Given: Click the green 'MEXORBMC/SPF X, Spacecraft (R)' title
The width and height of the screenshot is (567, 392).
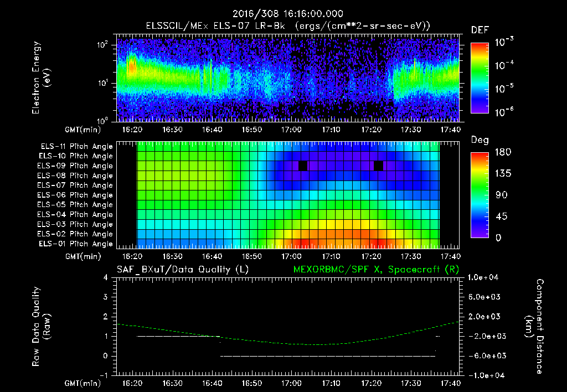Looking at the screenshot, I should coord(376,270).
